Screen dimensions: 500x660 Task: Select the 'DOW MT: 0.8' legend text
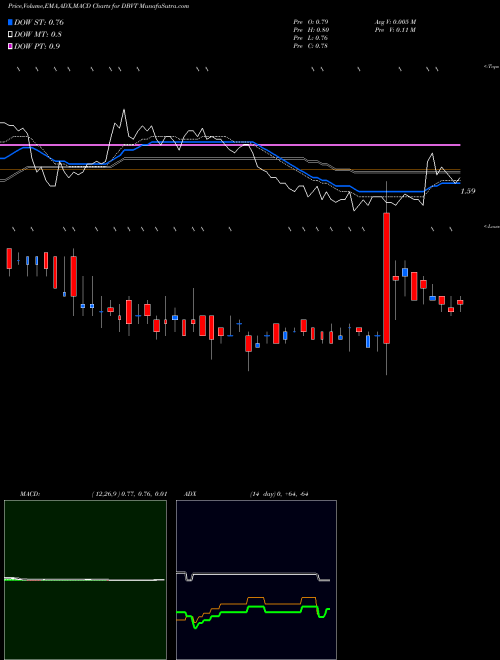click(37, 35)
